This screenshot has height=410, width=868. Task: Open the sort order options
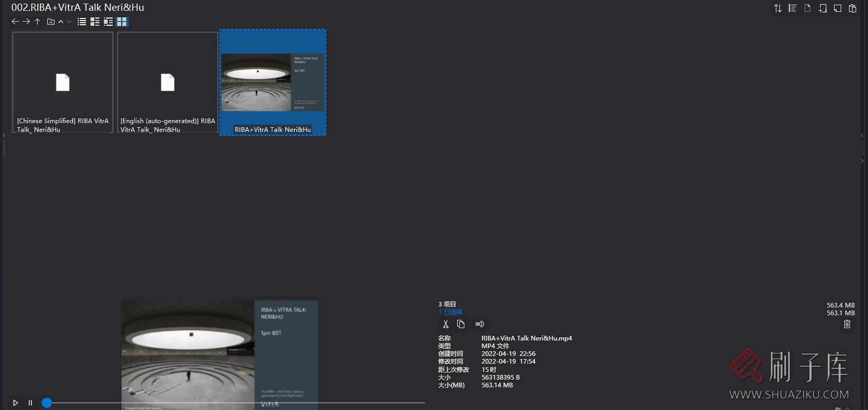pyautogui.click(x=778, y=8)
